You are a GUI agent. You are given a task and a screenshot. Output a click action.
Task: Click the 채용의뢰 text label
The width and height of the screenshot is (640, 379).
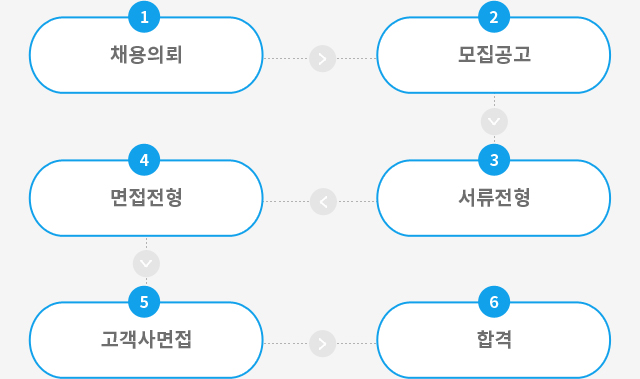[x=146, y=54]
